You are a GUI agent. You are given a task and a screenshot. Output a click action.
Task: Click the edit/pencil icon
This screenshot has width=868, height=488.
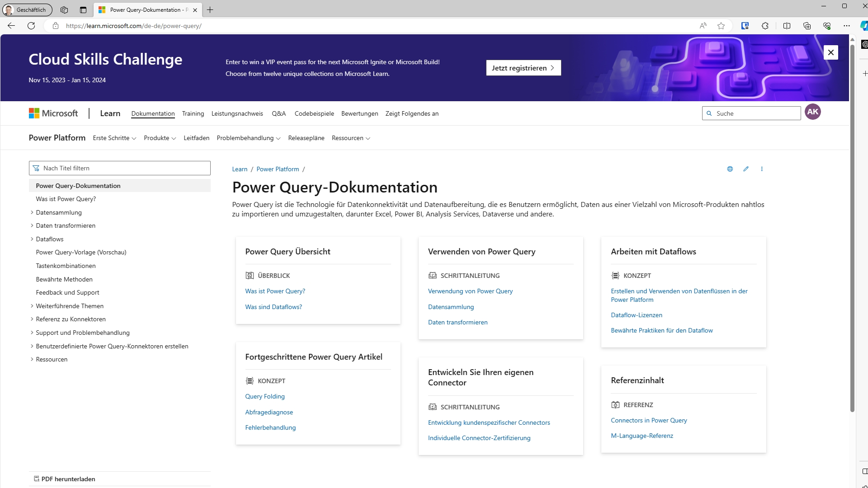pyautogui.click(x=746, y=169)
